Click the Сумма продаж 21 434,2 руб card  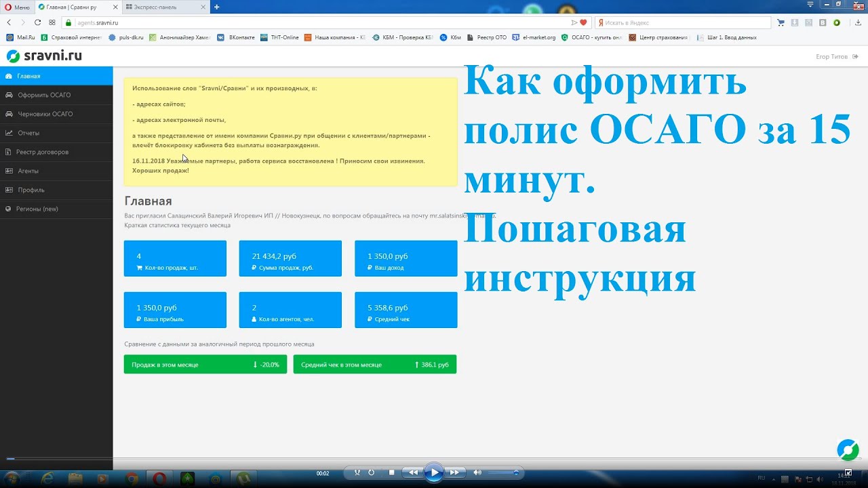290,258
